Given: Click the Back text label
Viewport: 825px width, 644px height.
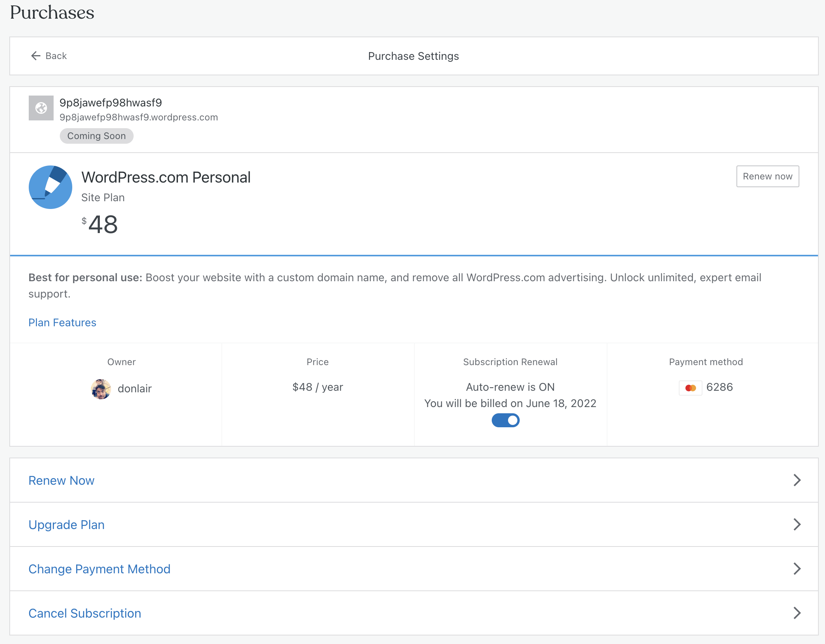Looking at the screenshot, I should click(56, 56).
